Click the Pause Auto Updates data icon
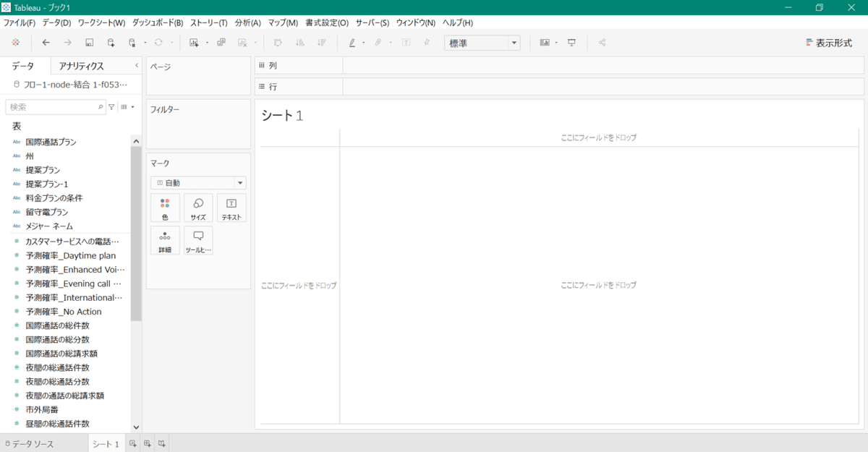The height and width of the screenshot is (452, 868). click(132, 43)
